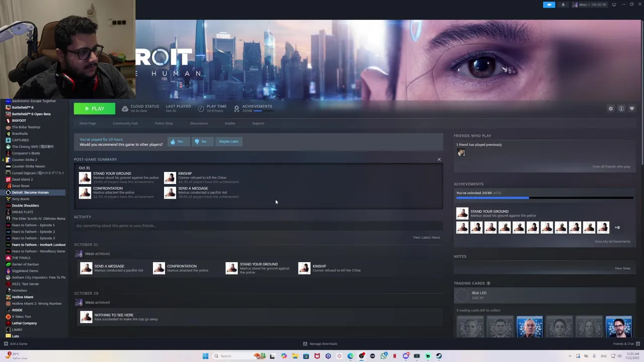Select Hotline Miami in library list
Screen dimensions: 644x362
[x=22, y=297]
